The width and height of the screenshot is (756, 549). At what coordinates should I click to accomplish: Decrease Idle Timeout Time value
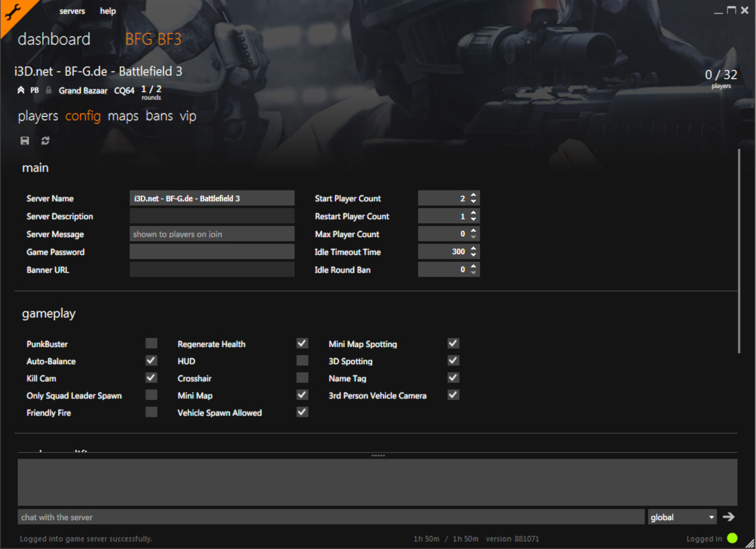click(x=474, y=255)
